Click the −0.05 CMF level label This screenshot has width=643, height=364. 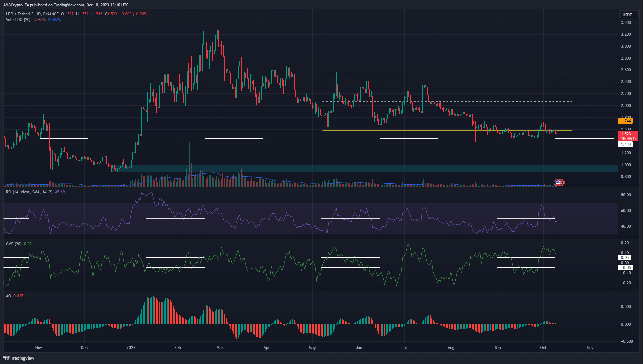point(626,268)
